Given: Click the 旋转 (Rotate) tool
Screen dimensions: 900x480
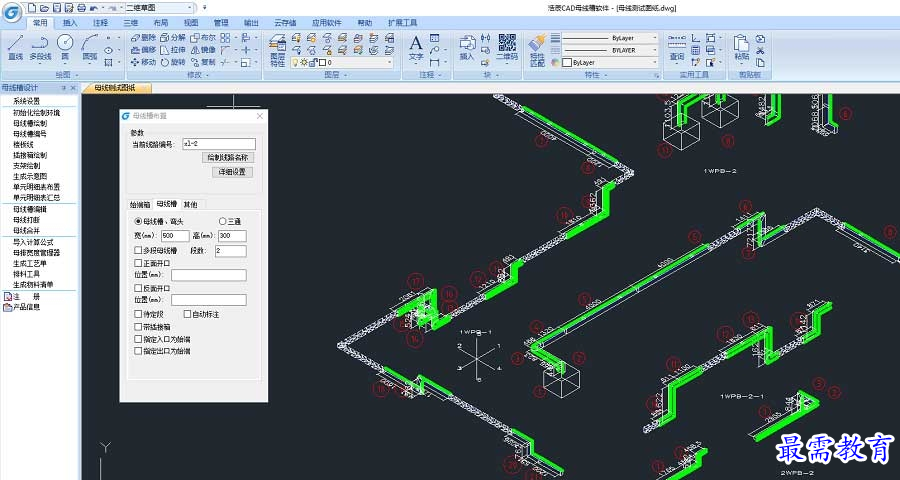Looking at the screenshot, I should coord(173,62).
